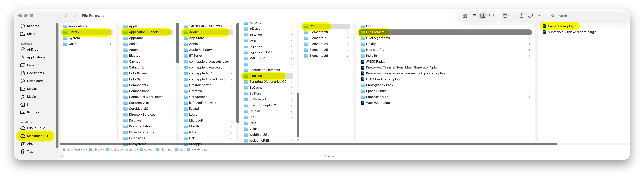Go back with the left chevron
644x178 pixels.
[x=66, y=16]
